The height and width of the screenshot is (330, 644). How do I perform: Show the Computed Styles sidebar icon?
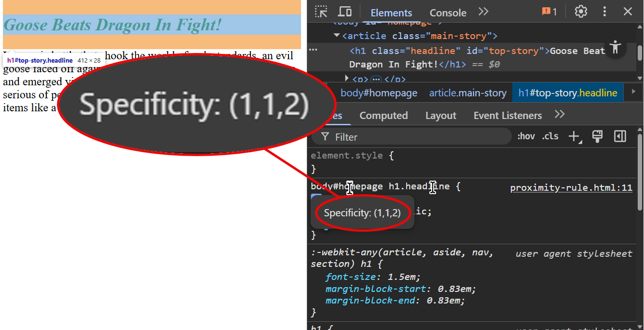click(384, 115)
